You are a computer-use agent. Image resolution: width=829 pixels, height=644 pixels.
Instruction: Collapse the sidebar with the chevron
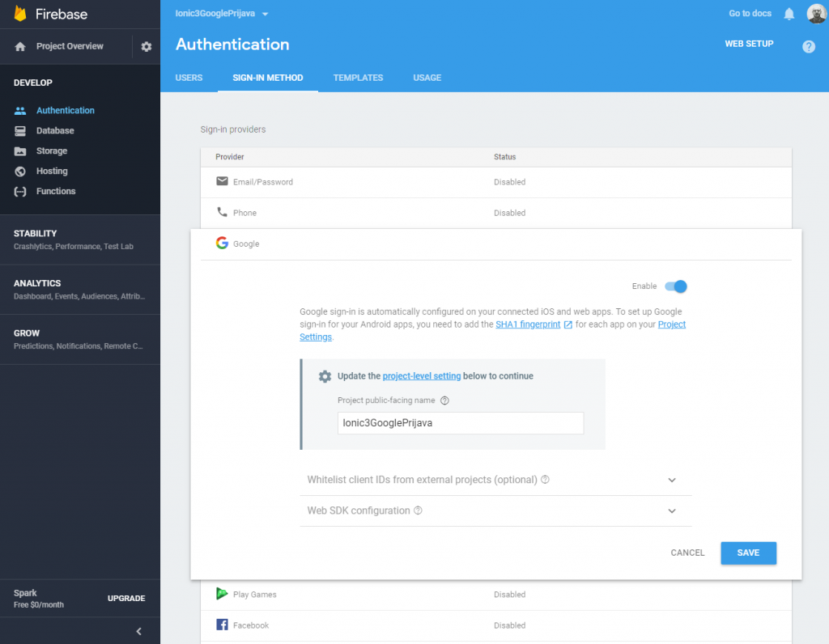(x=138, y=631)
